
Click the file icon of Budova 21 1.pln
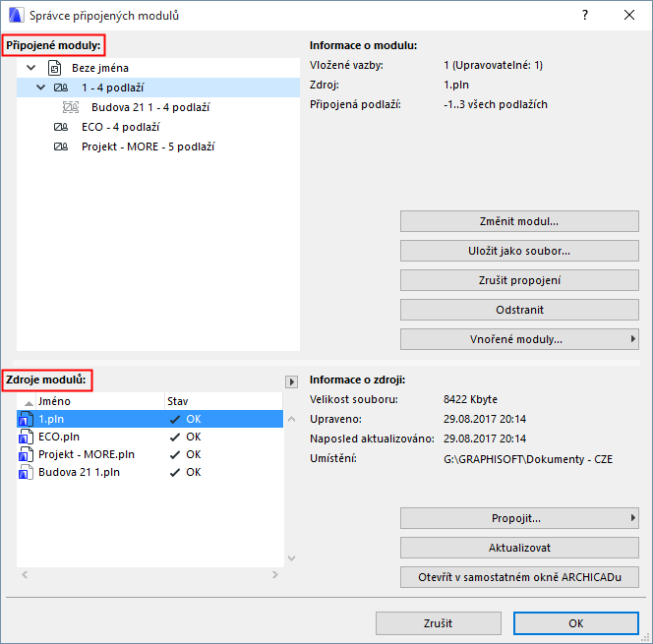click(26, 473)
